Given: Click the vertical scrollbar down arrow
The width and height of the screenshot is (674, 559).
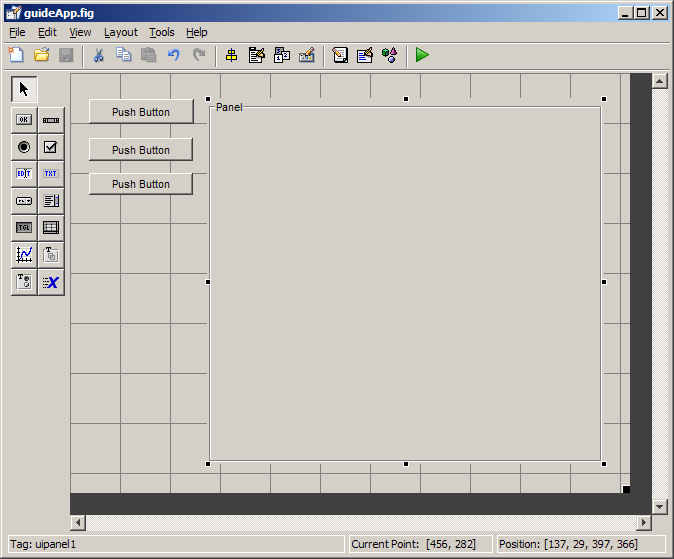Looking at the screenshot, I should click(659, 507).
